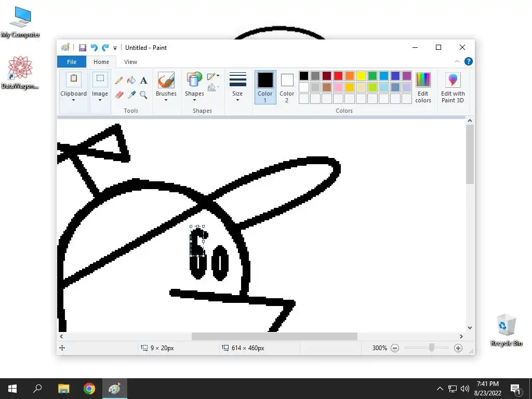Click the network tray icon
Viewport: 532px width, 399px height.
[x=453, y=389]
